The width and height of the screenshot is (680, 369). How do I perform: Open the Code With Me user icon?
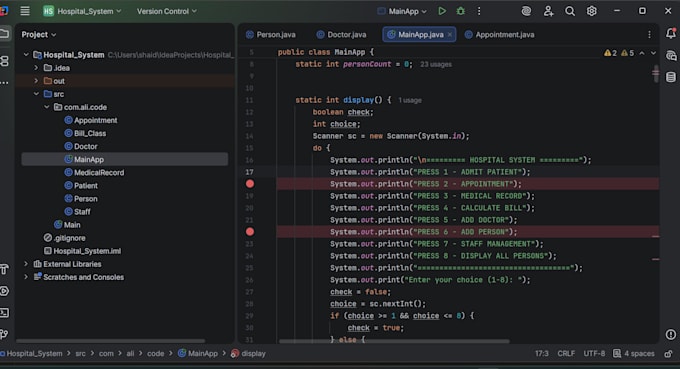(x=548, y=11)
